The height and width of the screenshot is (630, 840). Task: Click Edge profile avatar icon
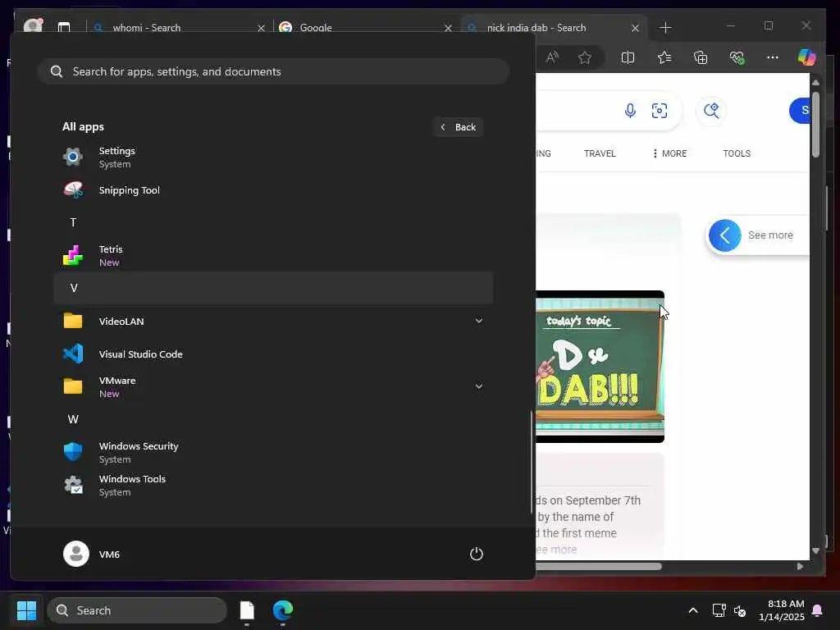[33, 25]
